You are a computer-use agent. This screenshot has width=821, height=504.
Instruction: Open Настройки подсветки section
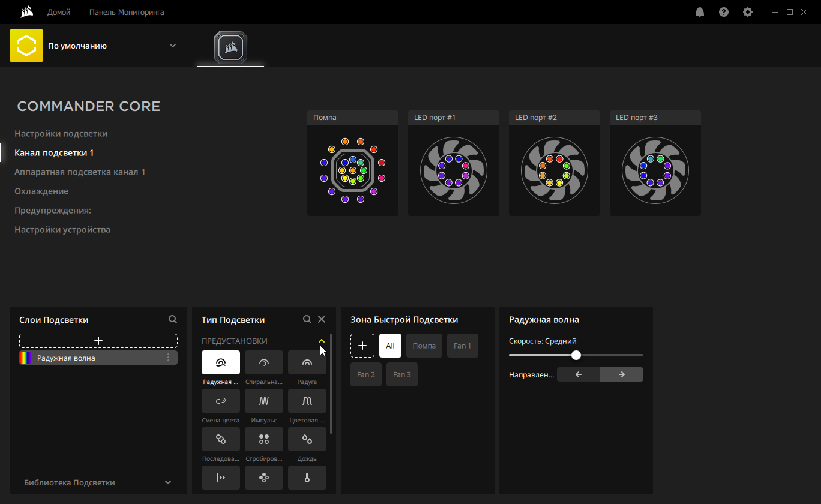click(x=61, y=133)
